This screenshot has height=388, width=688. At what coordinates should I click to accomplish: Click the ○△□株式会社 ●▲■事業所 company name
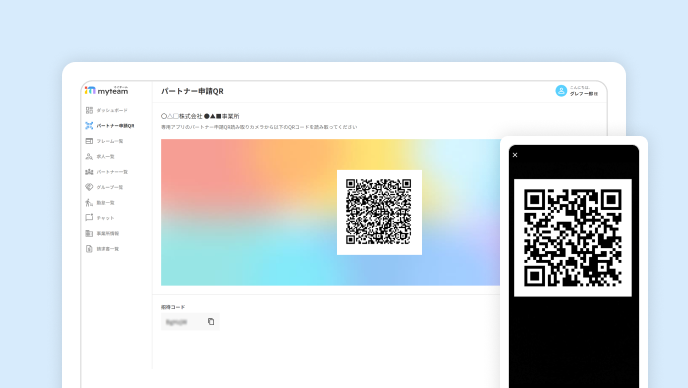(x=200, y=116)
